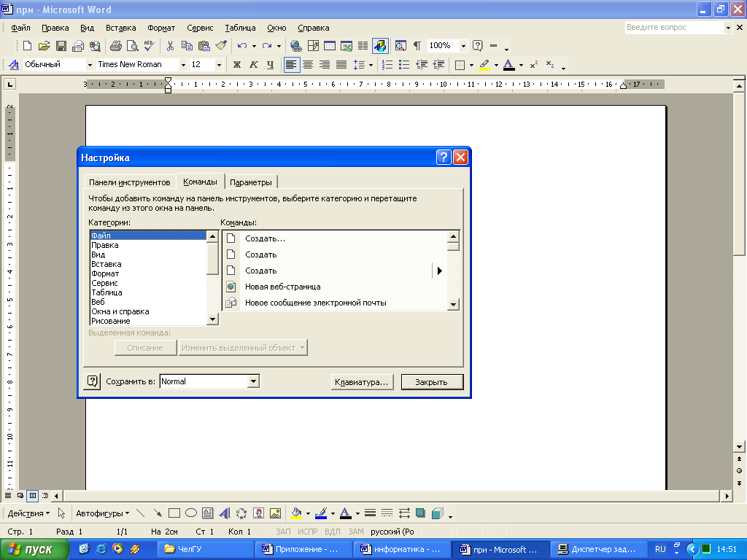Click the Insert WordArt icon
The height and width of the screenshot is (560, 747).
(225, 513)
